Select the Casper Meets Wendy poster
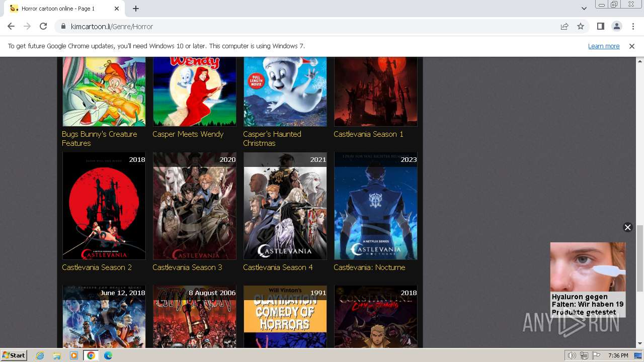The image size is (644, 362). click(194, 91)
